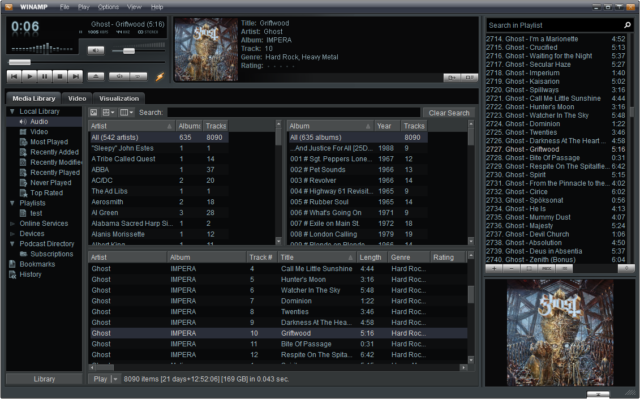Screen dimensions: 640x399
Task: Add files with the playlist plus button
Action: pyautogui.click(x=494, y=268)
